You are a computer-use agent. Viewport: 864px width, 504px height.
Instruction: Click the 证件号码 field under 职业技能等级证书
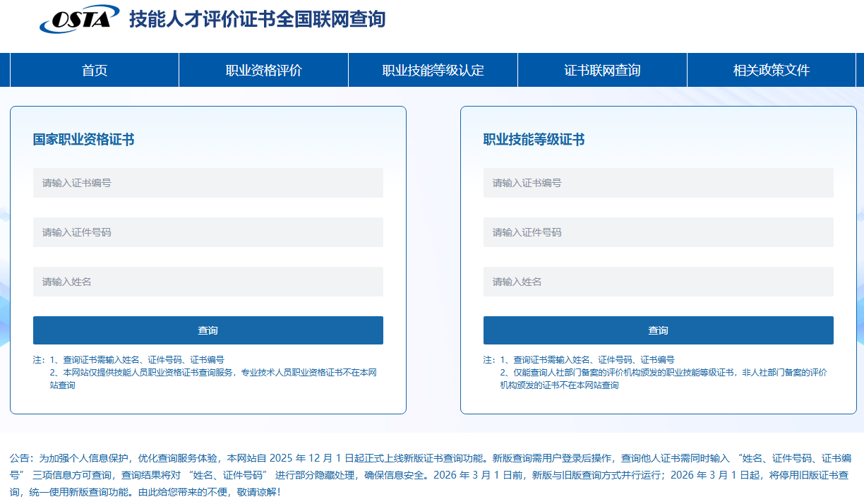(x=658, y=232)
